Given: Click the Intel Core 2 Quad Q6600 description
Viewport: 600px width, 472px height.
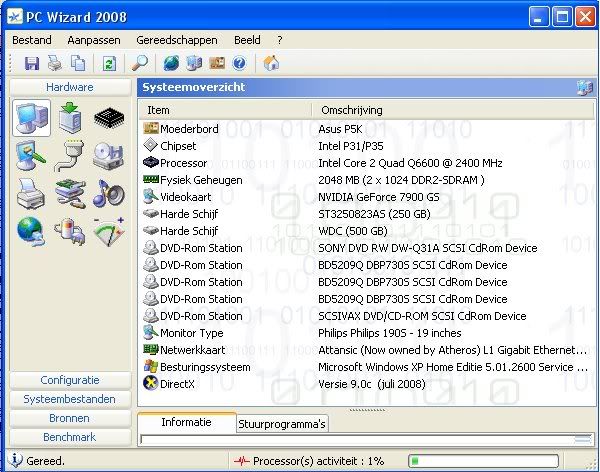Looking at the screenshot, I should (x=410, y=163).
